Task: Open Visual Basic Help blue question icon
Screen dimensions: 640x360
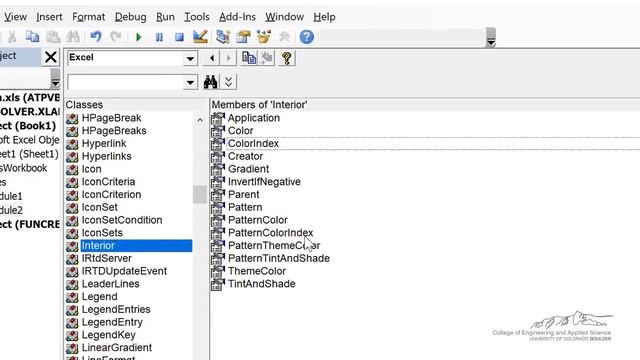Action: pyautogui.click(x=307, y=37)
